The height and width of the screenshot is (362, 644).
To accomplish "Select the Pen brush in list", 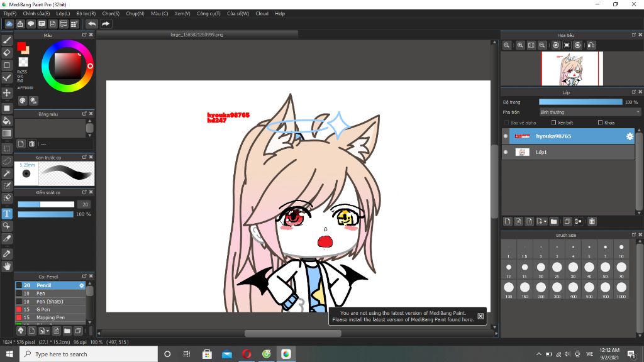I will pyautogui.click(x=50, y=293).
